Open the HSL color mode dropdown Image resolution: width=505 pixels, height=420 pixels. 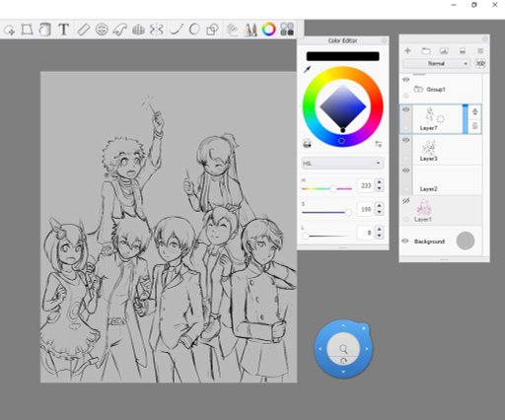[342, 163]
